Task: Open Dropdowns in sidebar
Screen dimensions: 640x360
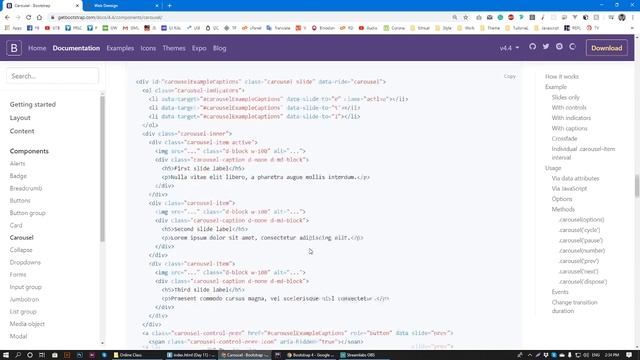Action: [25, 262]
